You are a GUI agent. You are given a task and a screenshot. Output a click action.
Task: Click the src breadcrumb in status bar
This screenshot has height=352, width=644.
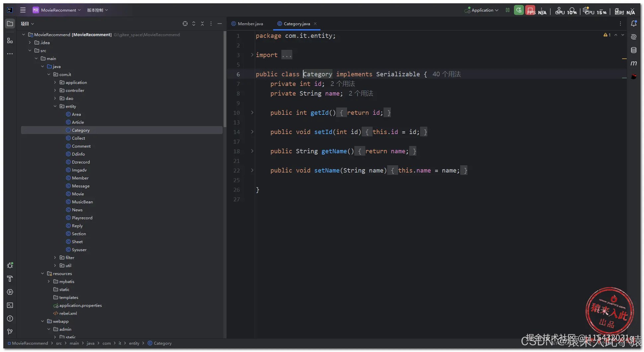coord(59,343)
